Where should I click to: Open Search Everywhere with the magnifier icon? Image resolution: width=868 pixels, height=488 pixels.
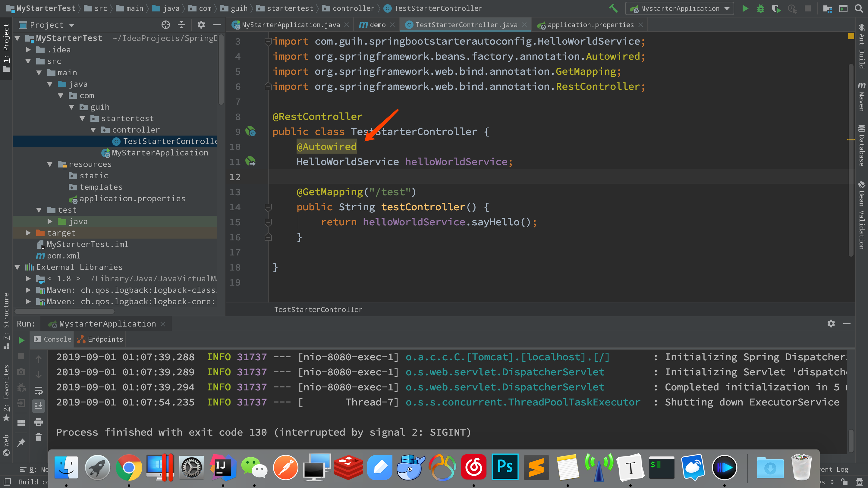tap(859, 8)
